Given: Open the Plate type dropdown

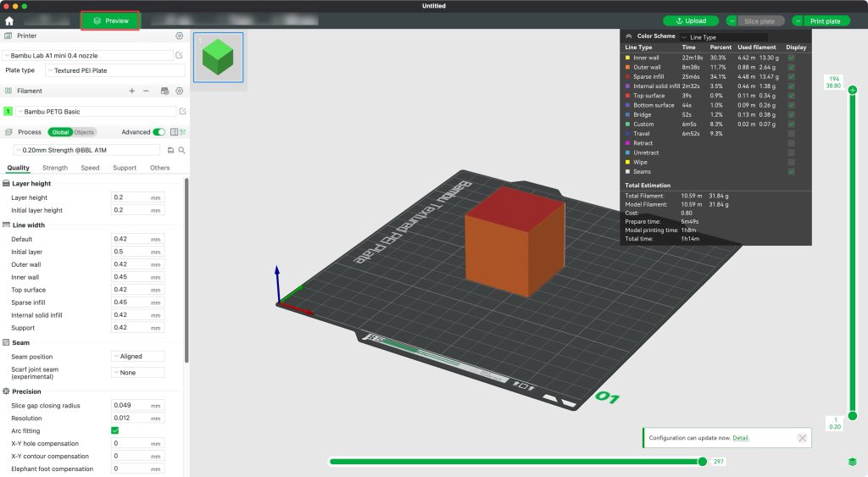Looking at the screenshot, I should [x=114, y=70].
